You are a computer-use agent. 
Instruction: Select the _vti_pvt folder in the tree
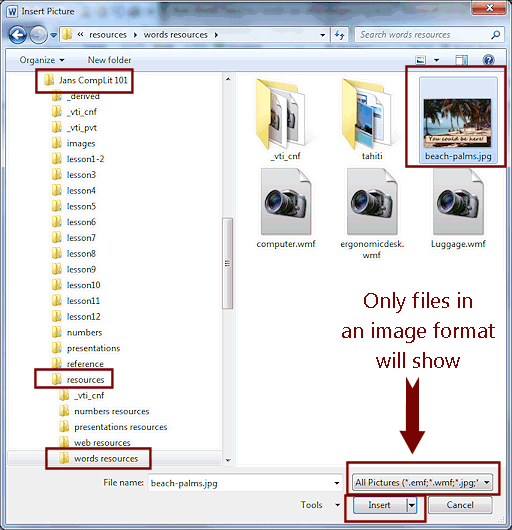coord(74,128)
